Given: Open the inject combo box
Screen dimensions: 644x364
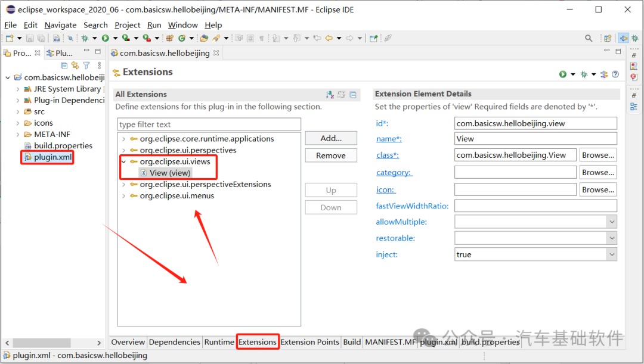Looking at the screenshot, I should 535,254.
